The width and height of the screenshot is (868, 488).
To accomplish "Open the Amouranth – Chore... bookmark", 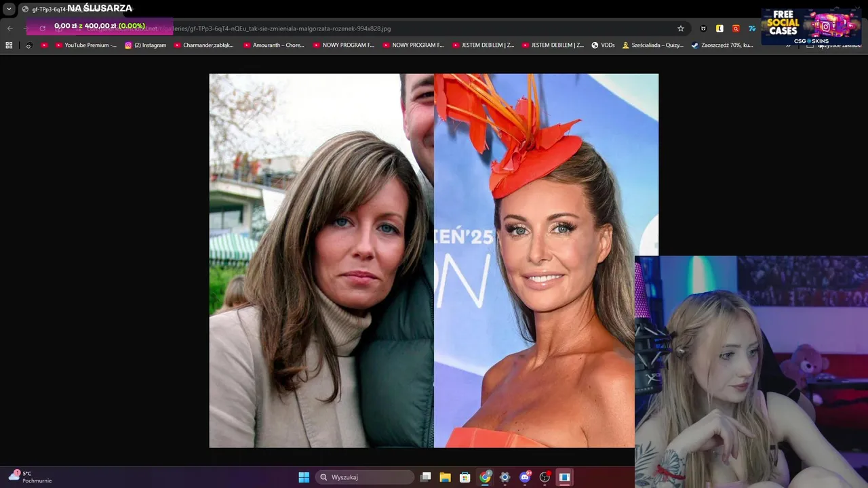I will pos(274,45).
